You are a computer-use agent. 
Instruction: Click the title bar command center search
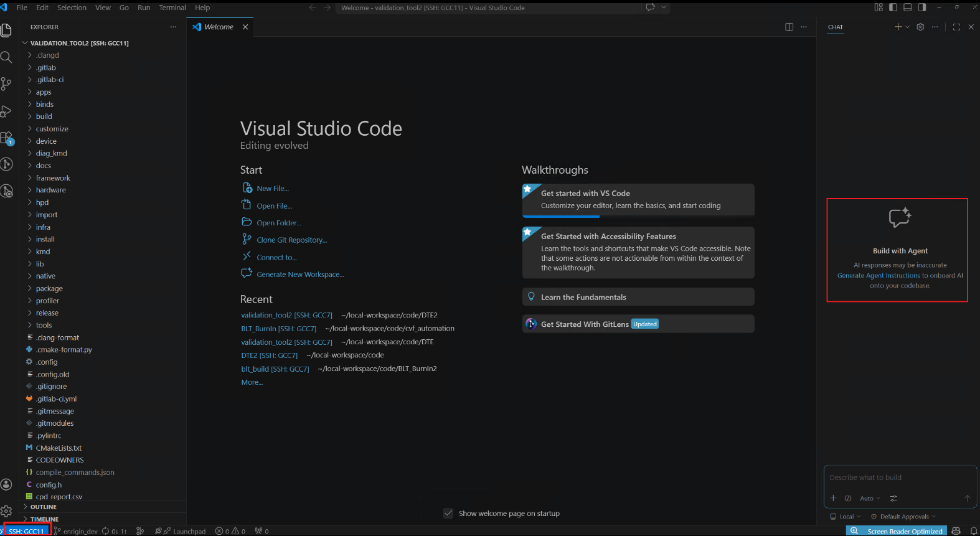[x=489, y=7]
